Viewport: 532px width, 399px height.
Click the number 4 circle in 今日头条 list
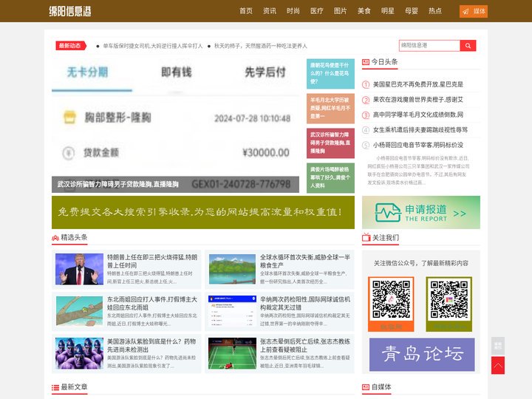[x=366, y=130]
